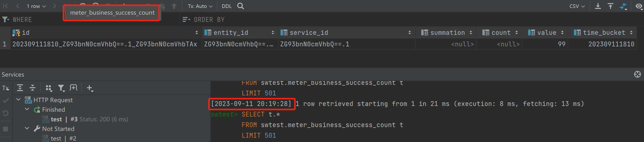The image size is (644, 142).
Task: Switch to the DDL view
Action: (x=226, y=6)
